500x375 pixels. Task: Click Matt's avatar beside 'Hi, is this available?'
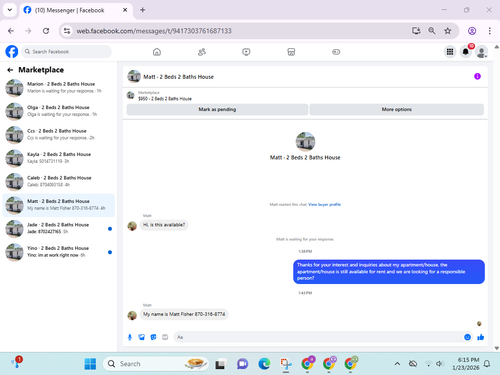click(x=132, y=226)
